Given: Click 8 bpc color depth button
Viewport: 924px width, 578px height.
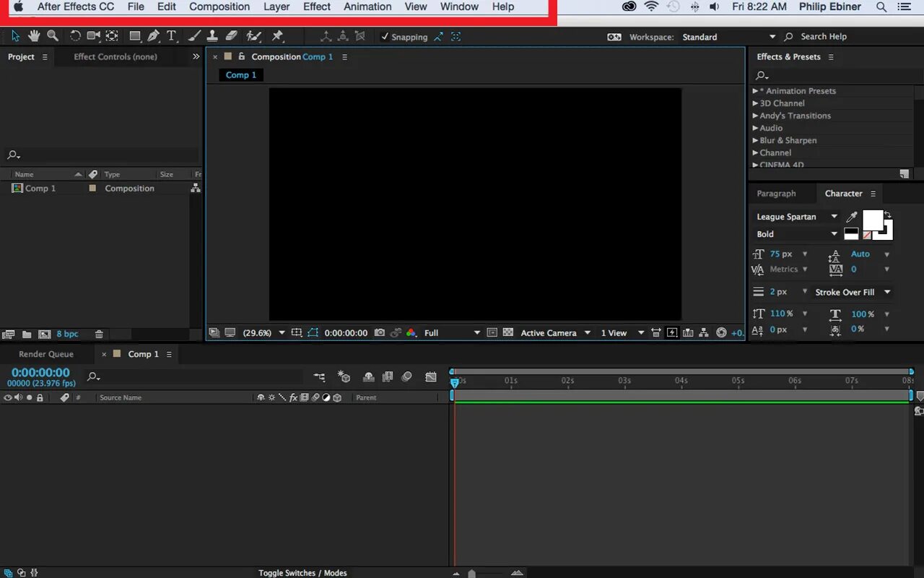Looking at the screenshot, I should click(x=67, y=334).
